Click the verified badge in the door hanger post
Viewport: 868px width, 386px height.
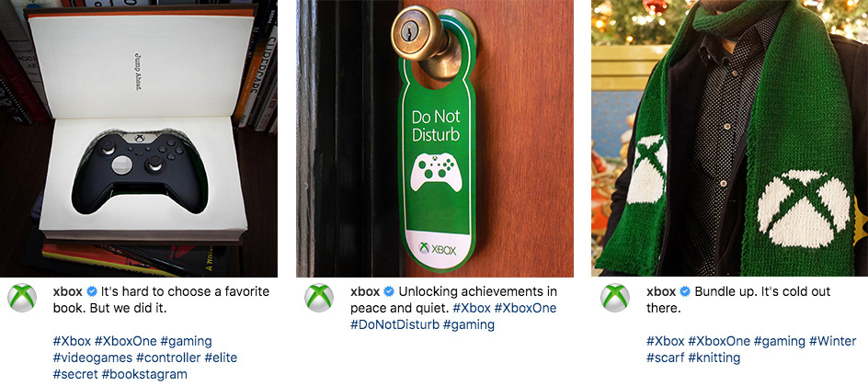point(389,291)
